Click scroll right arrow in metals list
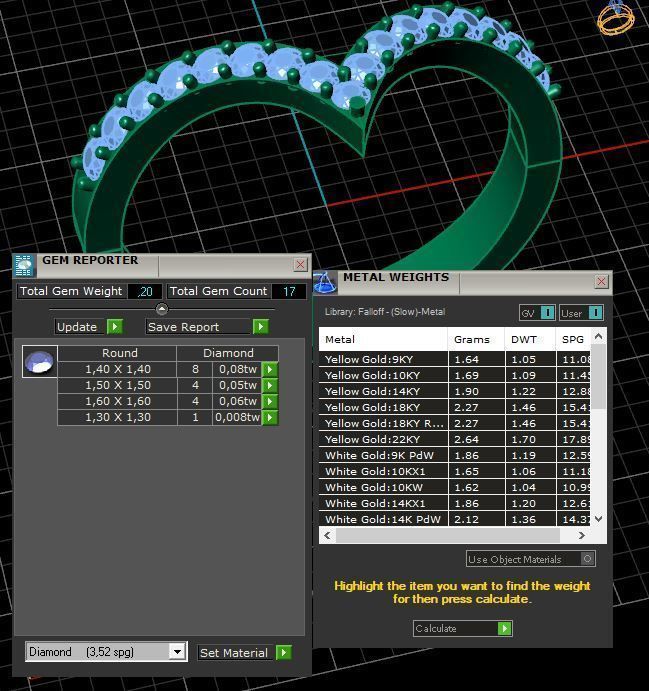Image resolution: width=649 pixels, height=691 pixels. click(x=582, y=535)
